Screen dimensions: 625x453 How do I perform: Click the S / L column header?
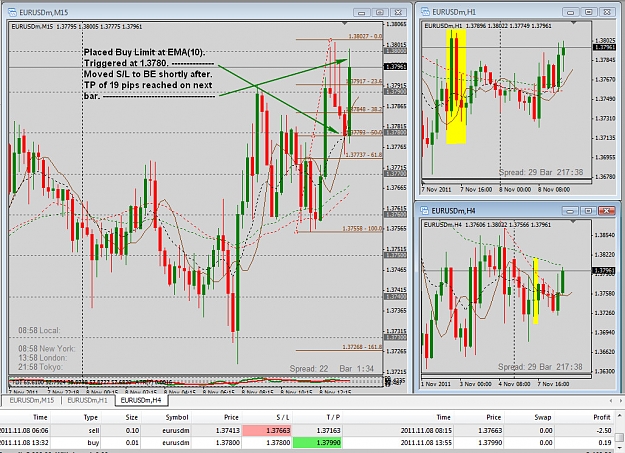coord(267,418)
